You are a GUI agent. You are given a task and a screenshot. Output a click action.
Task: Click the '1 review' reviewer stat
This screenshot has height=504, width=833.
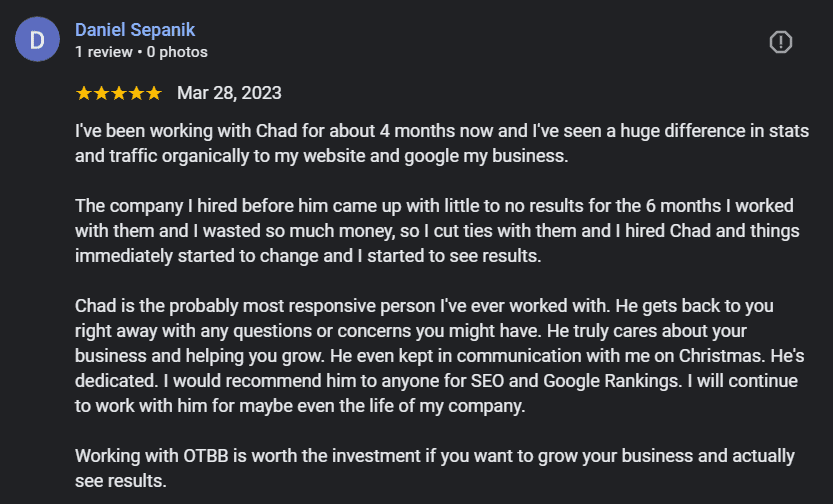tap(104, 52)
